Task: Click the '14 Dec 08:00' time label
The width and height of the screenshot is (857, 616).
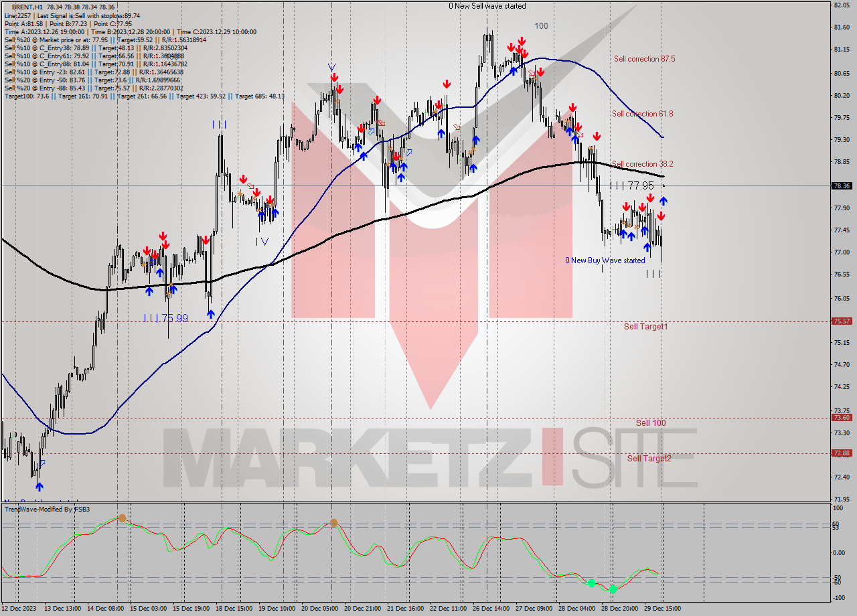Action: tap(106, 609)
